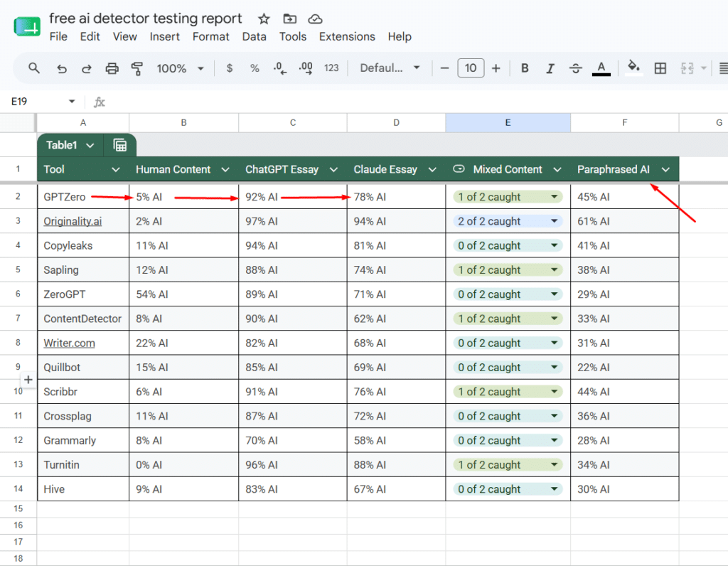The width and height of the screenshot is (728, 566).
Task: Follow the Originality.ai link
Action: pyautogui.click(x=73, y=221)
